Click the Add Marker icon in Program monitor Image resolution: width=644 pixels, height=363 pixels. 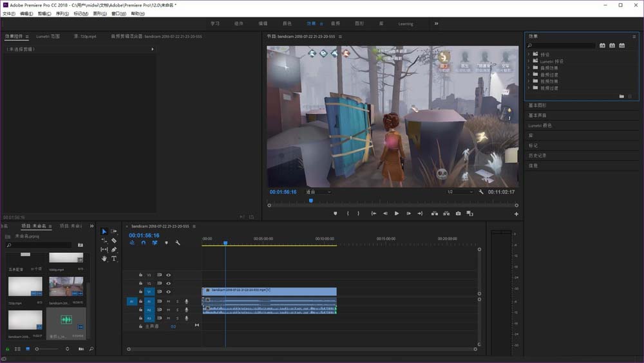336,213
